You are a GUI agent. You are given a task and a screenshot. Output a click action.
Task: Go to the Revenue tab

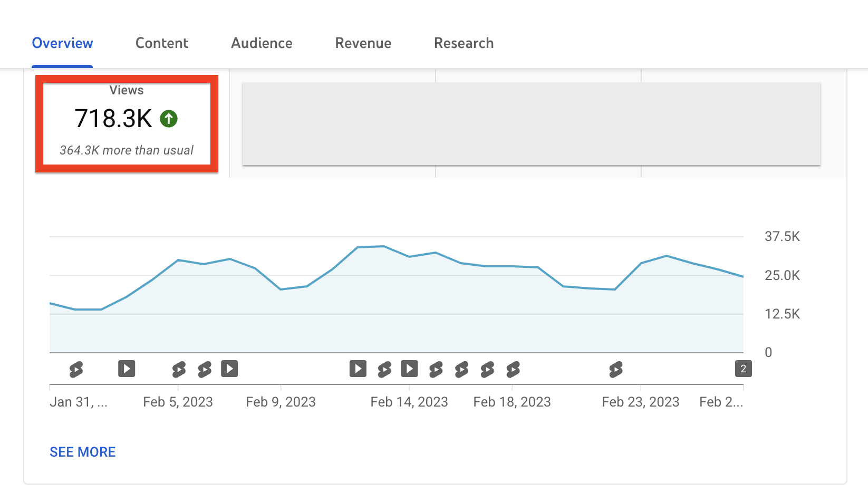coord(363,43)
